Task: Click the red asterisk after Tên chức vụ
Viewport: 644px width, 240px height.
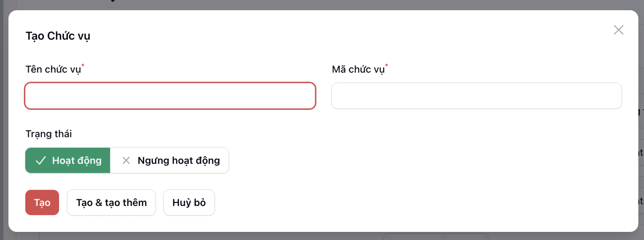Action: coord(83,65)
